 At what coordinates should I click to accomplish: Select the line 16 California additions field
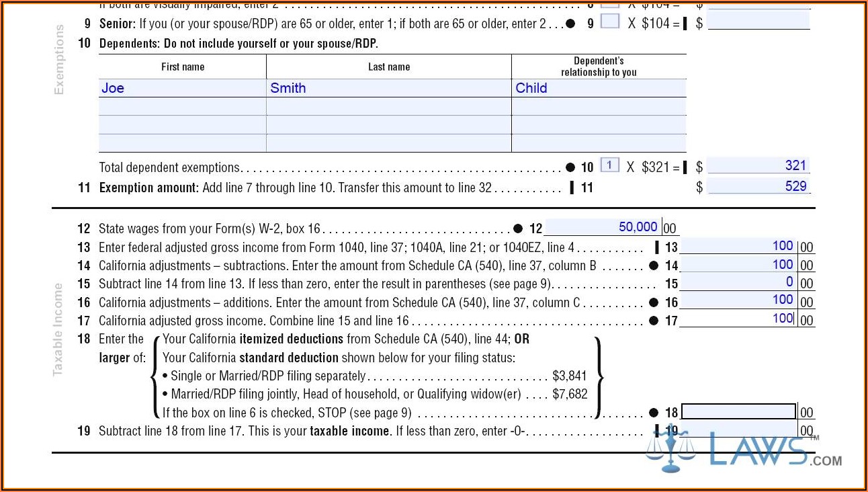[x=738, y=300]
